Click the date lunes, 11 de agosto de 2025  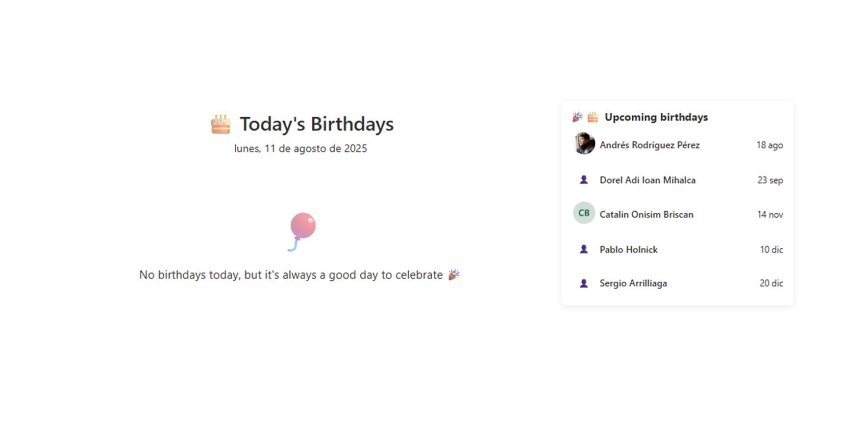pos(300,149)
